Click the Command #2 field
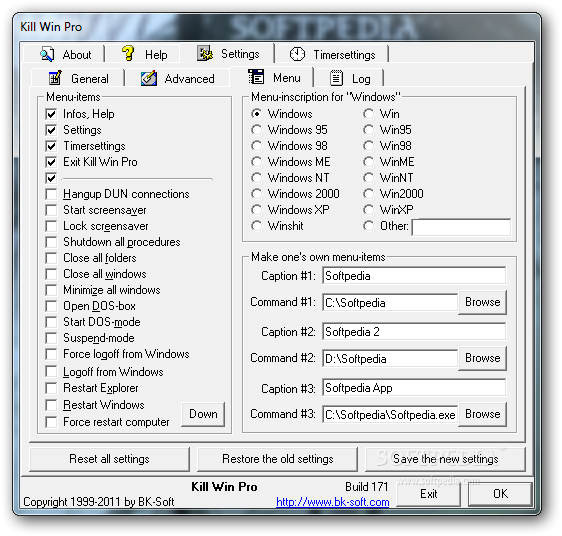562x536 pixels. coord(390,359)
